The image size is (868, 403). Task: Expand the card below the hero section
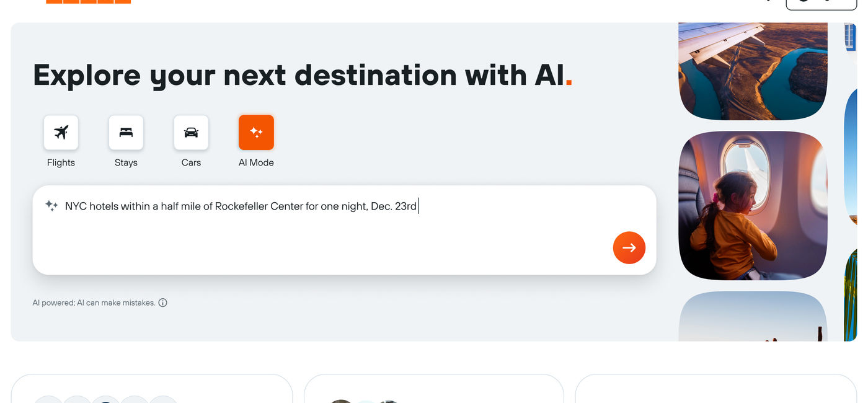pyautogui.click(x=152, y=387)
